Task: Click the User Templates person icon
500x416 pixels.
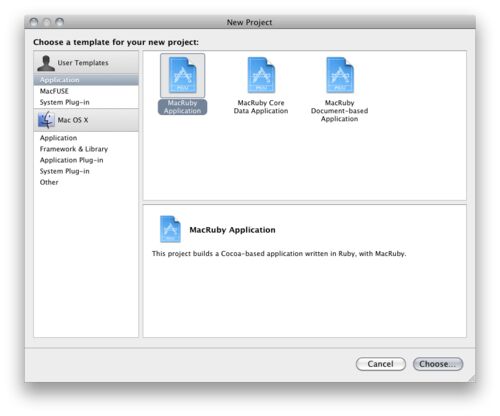Action: tap(46, 63)
